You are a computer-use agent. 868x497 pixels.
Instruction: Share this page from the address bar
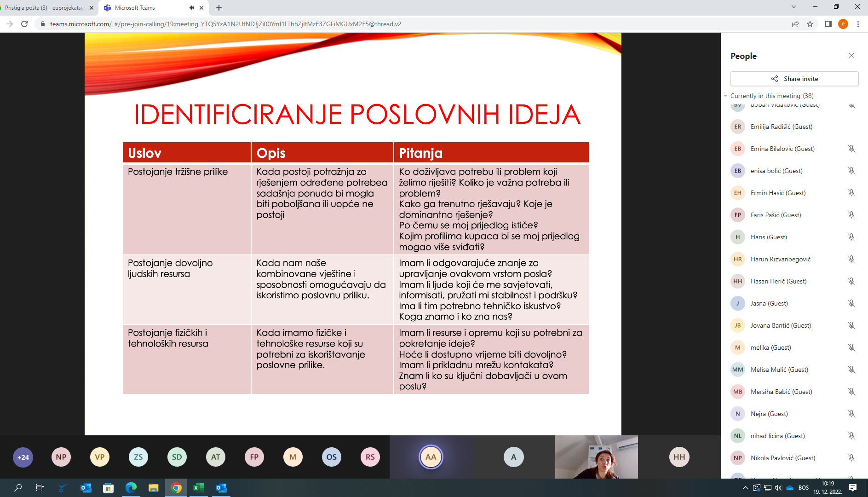(x=795, y=24)
